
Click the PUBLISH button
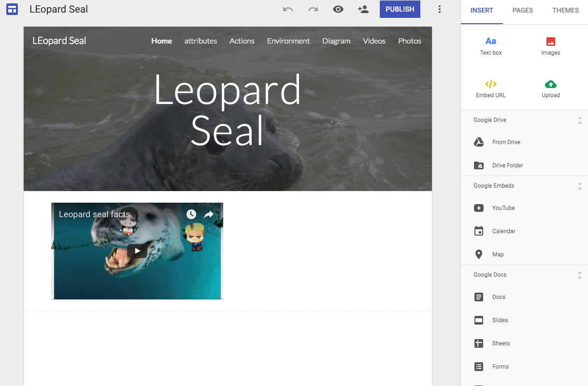coord(400,9)
